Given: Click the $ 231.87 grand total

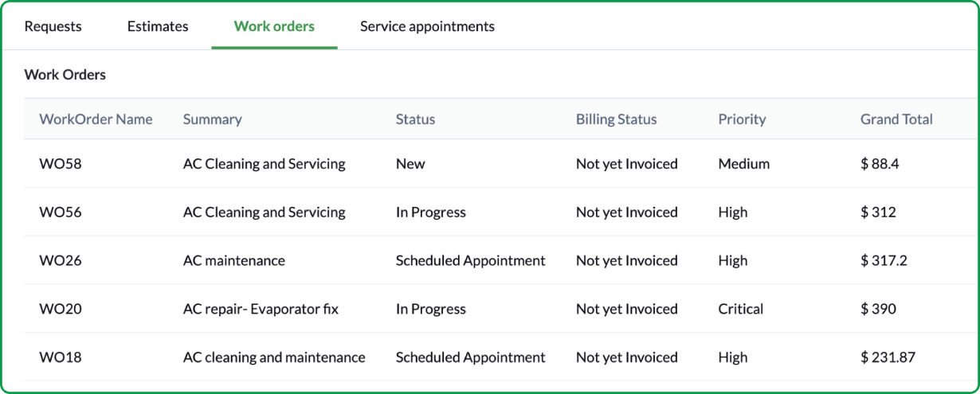Looking at the screenshot, I should point(888,357).
